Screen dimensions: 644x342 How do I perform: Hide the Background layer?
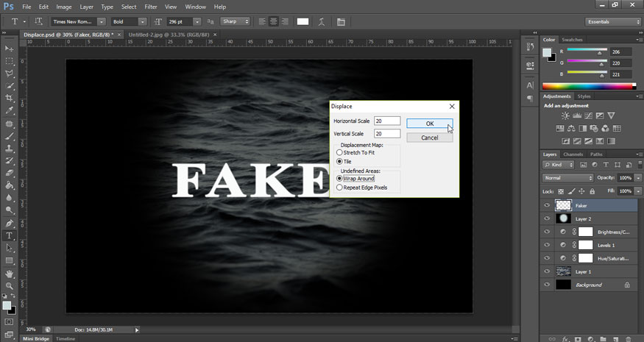pos(547,284)
